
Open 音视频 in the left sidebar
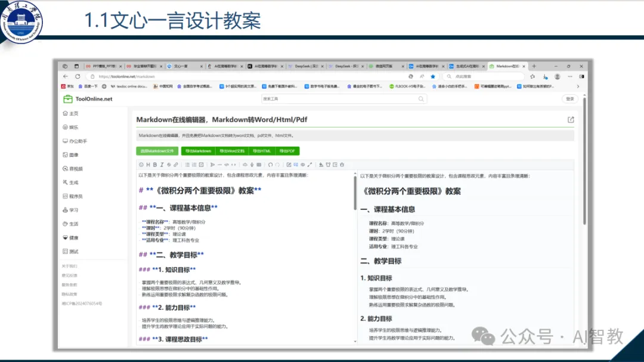[73, 168]
